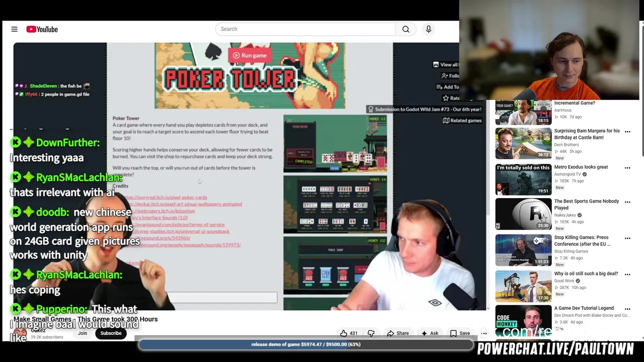Click channel name 'Dern Brothers'
Viewport: 644px width, 362px height.
(x=567, y=145)
